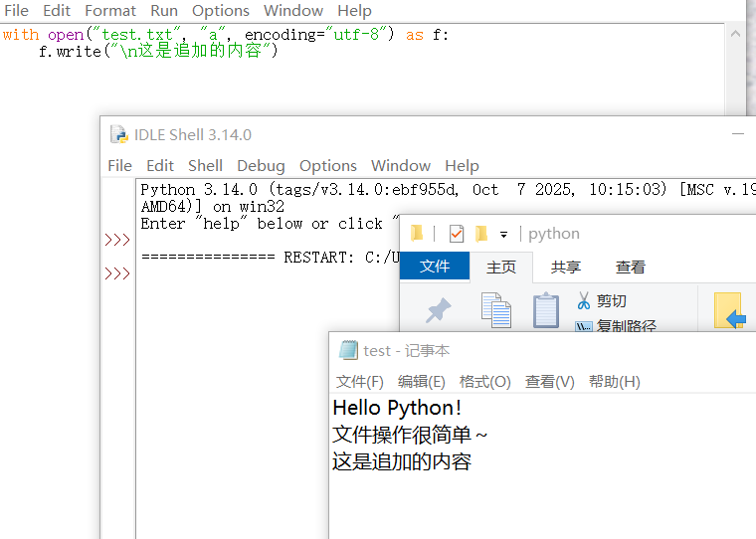Expand the Explorer quick access toolbar dropdown arrow
The height and width of the screenshot is (539, 756).
tap(504, 235)
